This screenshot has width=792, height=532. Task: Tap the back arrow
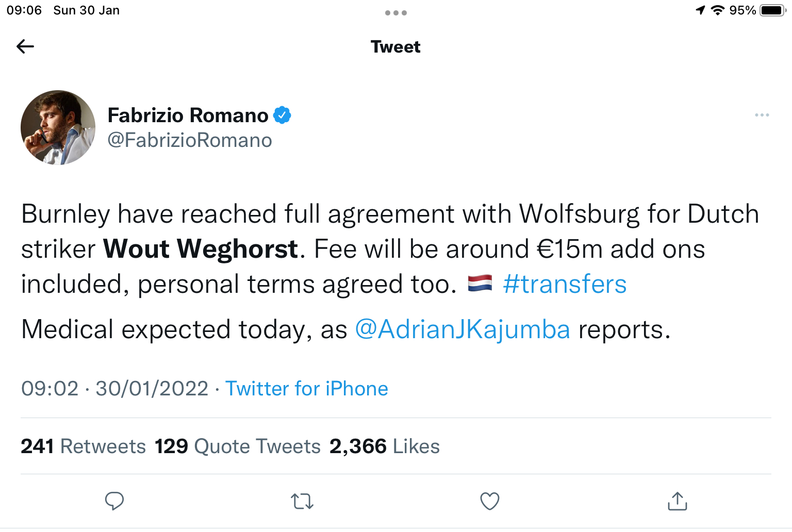25,47
